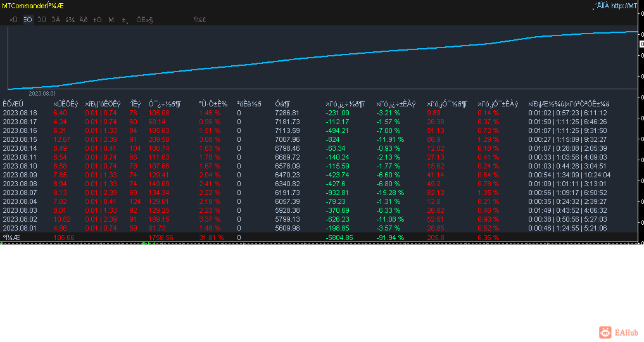Viewport: 644px width, 342px height.
Task: Click the 3.08 % gain cell
Action: tap(210, 139)
